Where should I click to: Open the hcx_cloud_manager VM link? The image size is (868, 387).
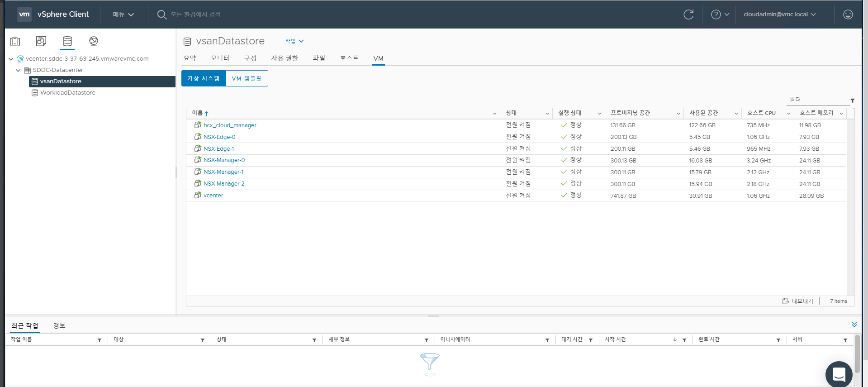click(230, 125)
